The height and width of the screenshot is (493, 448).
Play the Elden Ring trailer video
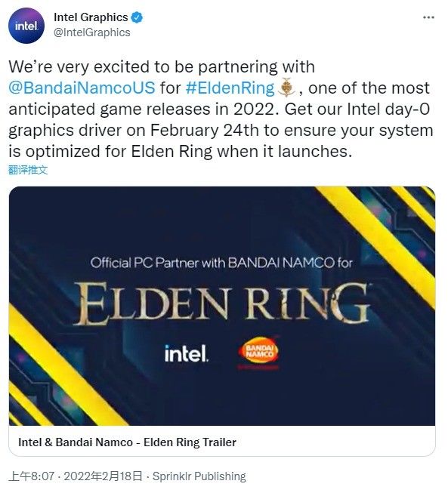point(222,306)
